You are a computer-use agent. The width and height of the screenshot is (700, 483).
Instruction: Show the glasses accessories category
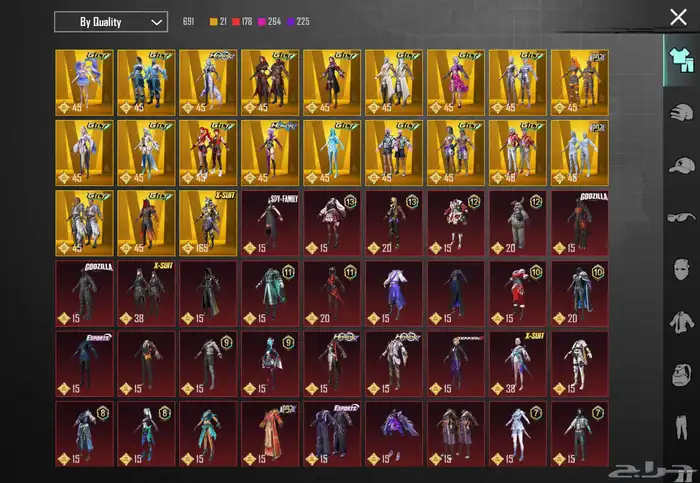click(680, 218)
